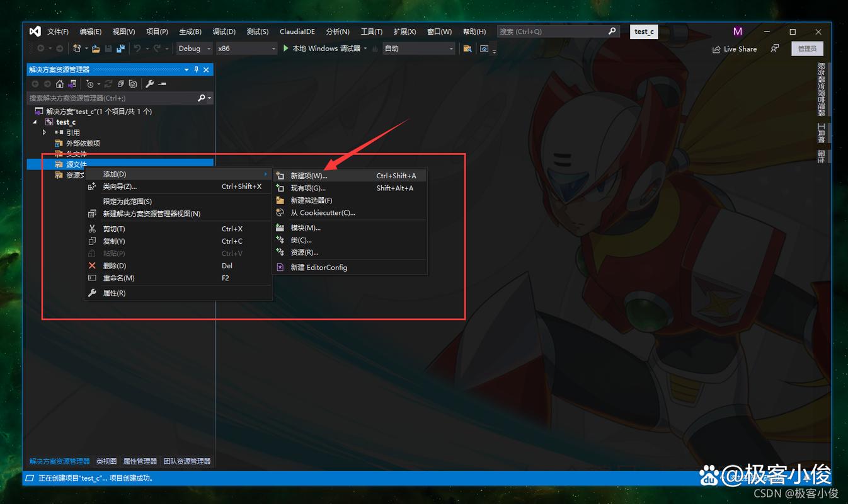848x504 pixels.
Task: Click the Undo icon in the toolbar
Action: click(138, 49)
